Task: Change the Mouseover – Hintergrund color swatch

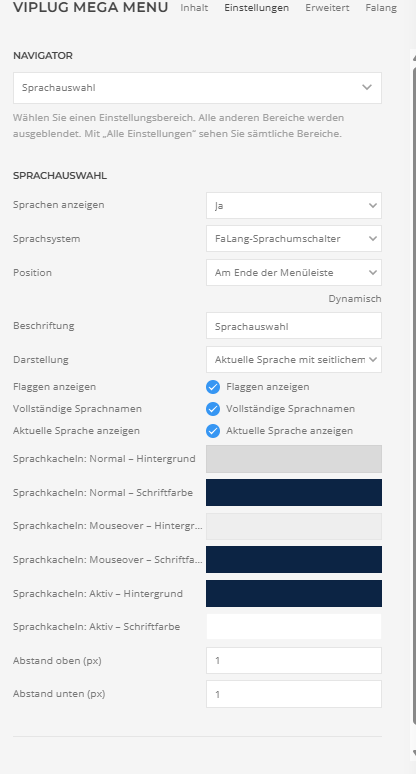Action: pos(294,526)
